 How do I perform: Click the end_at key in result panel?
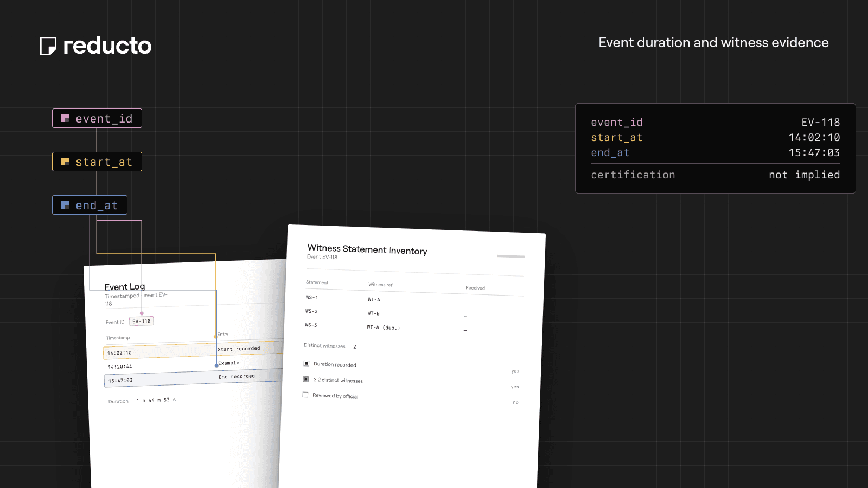[x=610, y=153]
